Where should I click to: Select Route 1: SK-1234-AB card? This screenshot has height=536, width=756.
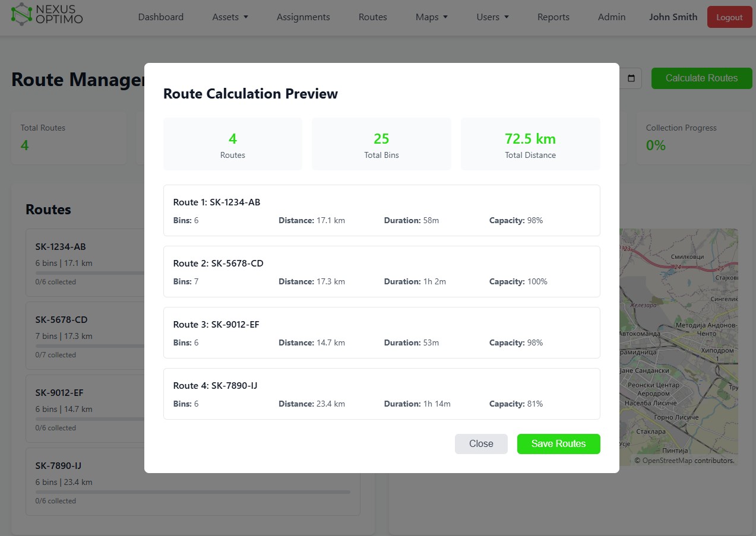coord(381,211)
